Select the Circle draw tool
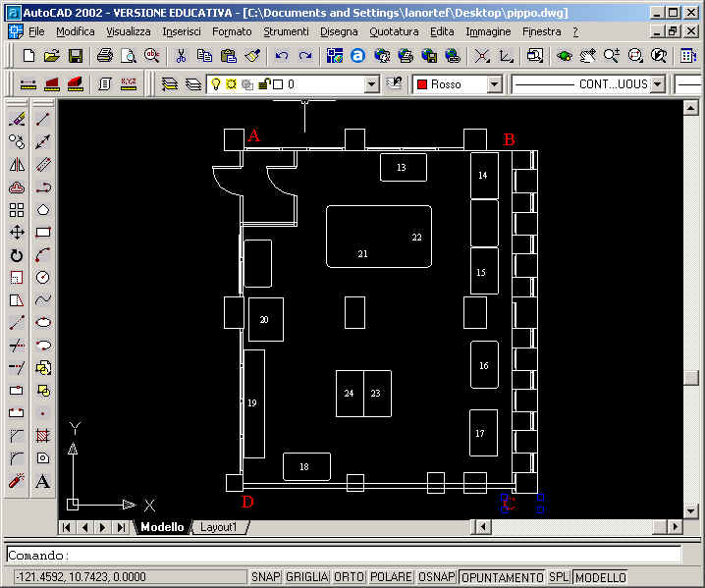The image size is (705, 588). [x=43, y=278]
